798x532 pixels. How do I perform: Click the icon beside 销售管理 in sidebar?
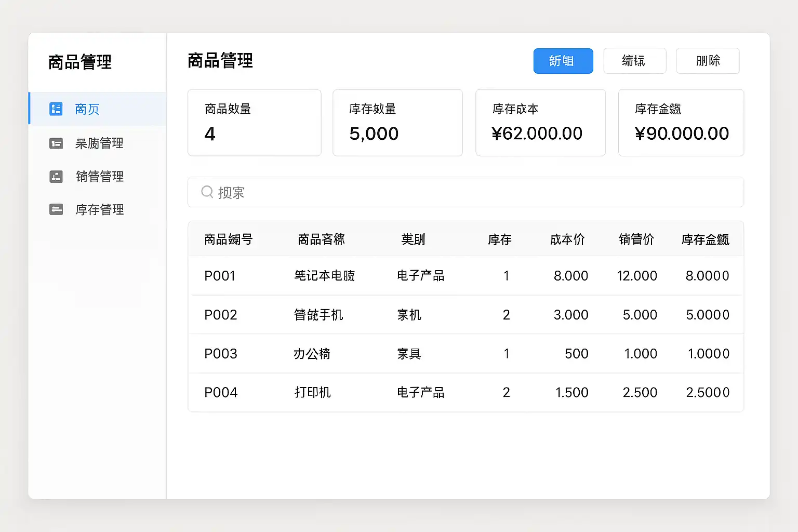click(56, 177)
